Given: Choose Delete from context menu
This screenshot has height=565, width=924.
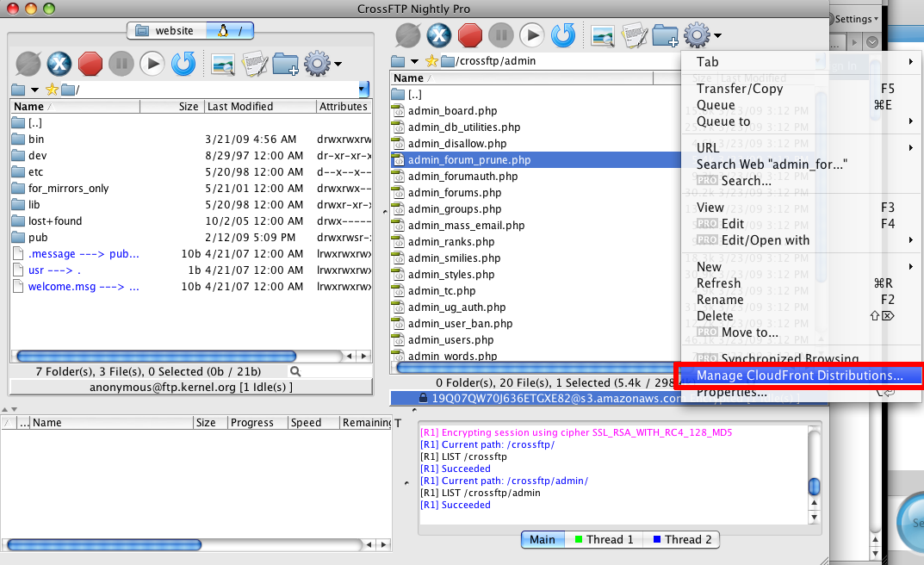Looking at the screenshot, I should pyautogui.click(x=803, y=316).
